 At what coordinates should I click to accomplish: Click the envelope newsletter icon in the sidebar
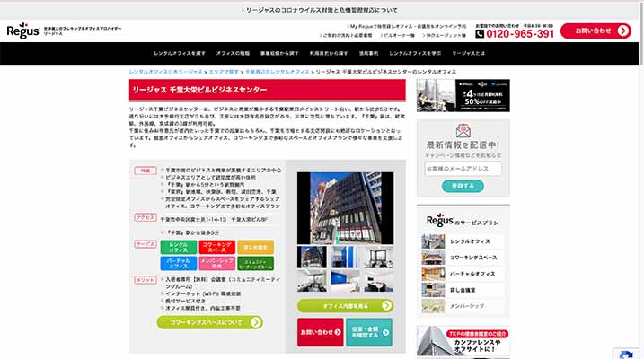[x=463, y=130]
